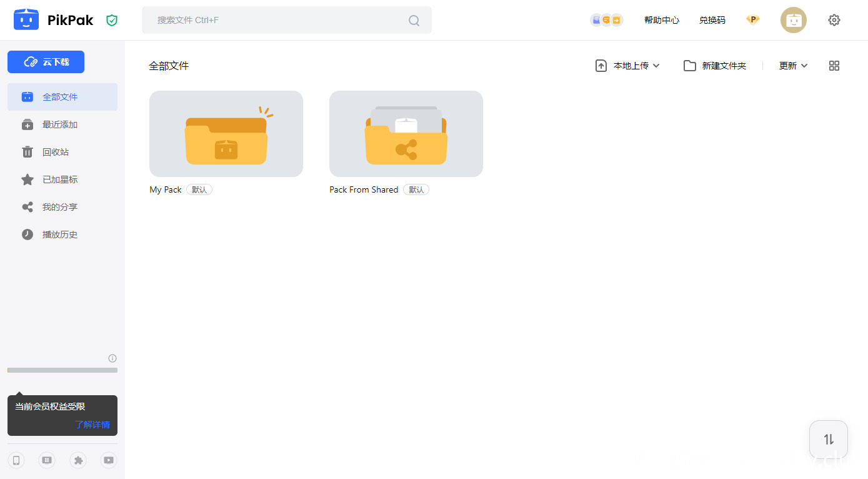This screenshot has width=868, height=479.
Task: Expand the 本地上传 upload dropdown
Action: point(627,66)
